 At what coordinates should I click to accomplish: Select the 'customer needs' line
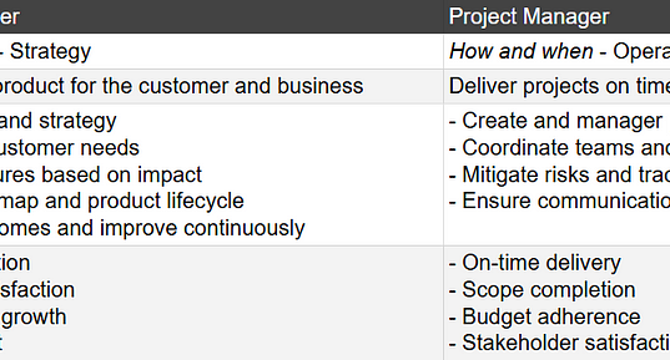(x=70, y=148)
